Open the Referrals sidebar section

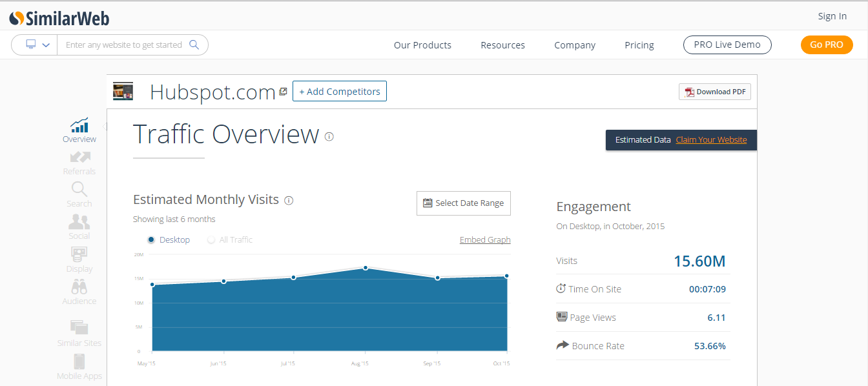pyautogui.click(x=79, y=163)
